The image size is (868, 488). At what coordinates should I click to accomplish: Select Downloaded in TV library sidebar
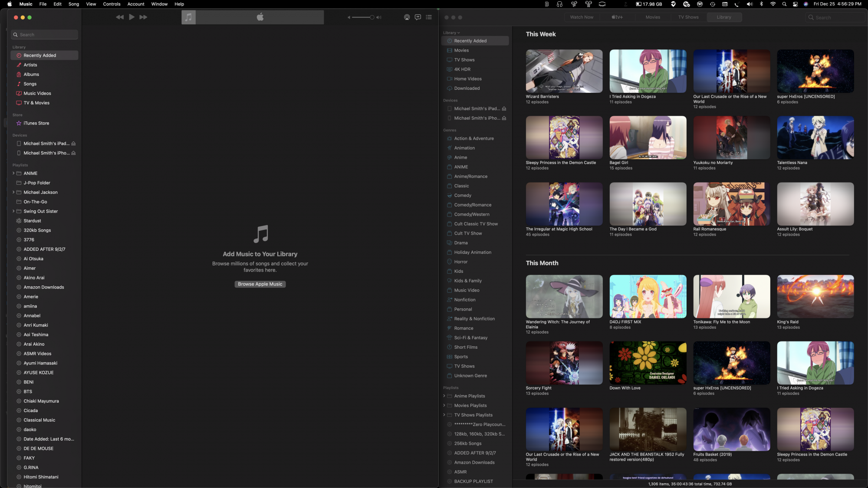tap(467, 88)
